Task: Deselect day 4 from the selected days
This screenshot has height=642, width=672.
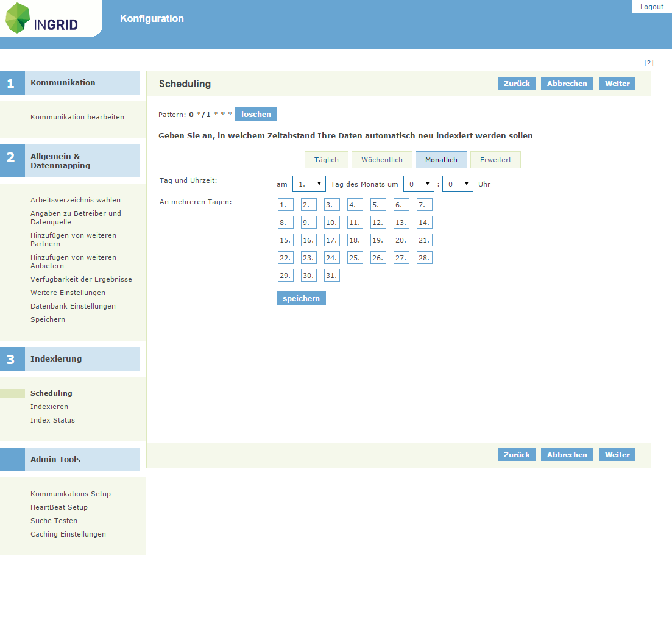Action: (x=355, y=204)
